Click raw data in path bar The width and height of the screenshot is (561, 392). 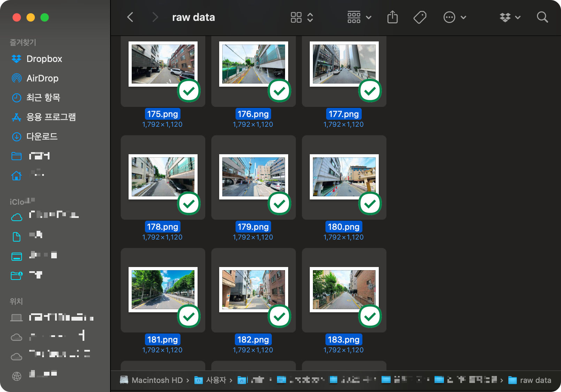[530, 380]
